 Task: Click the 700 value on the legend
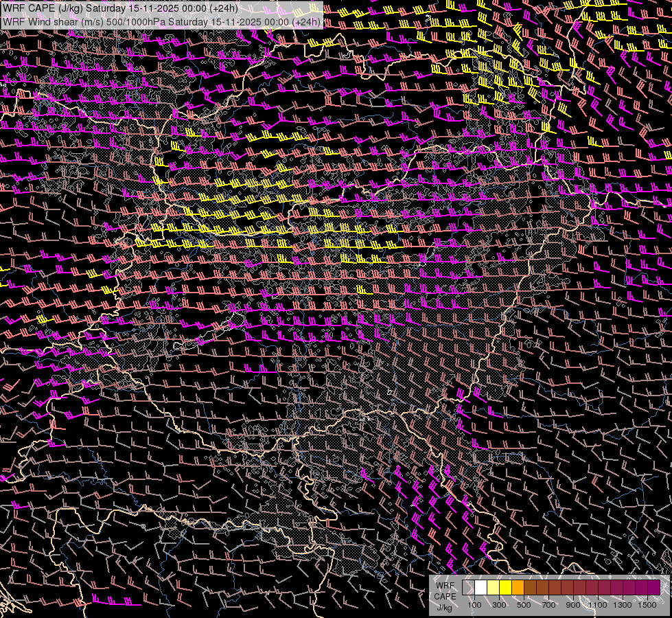click(x=548, y=605)
